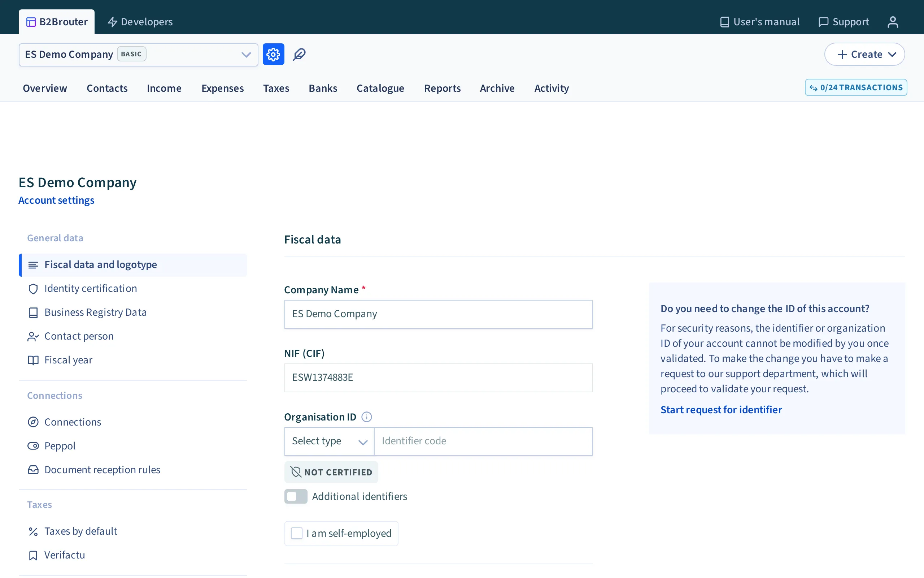Open the Banks menu

[323, 88]
